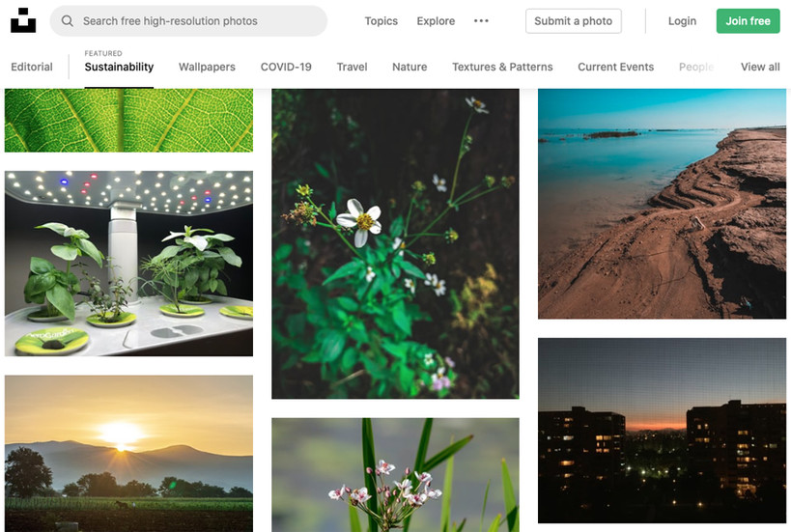Image resolution: width=791 pixels, height=532 pixels.
Task: Click the View all topics link
Action: point(760,67)
